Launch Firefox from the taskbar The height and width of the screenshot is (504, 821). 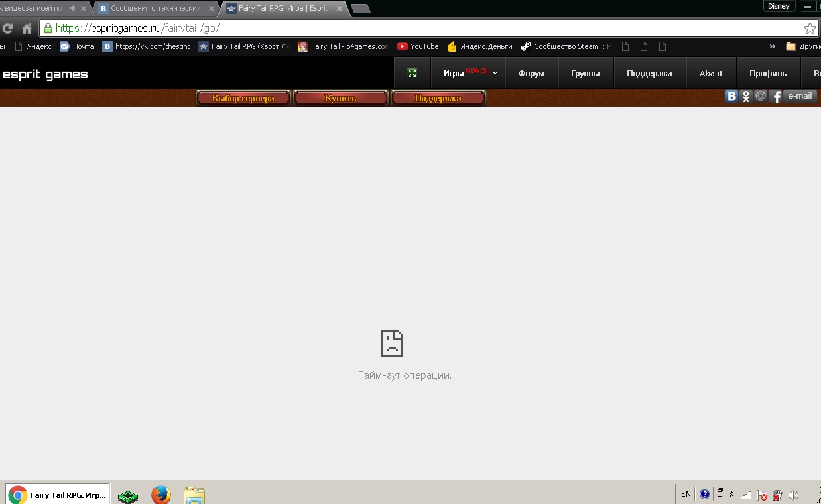[160, 495]
